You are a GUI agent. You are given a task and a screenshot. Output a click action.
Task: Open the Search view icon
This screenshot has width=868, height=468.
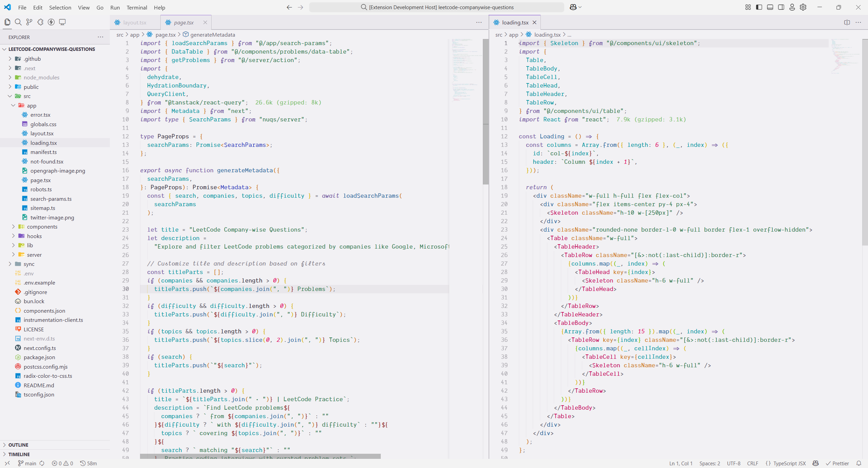pyautogui.click(x=18, y=22)
